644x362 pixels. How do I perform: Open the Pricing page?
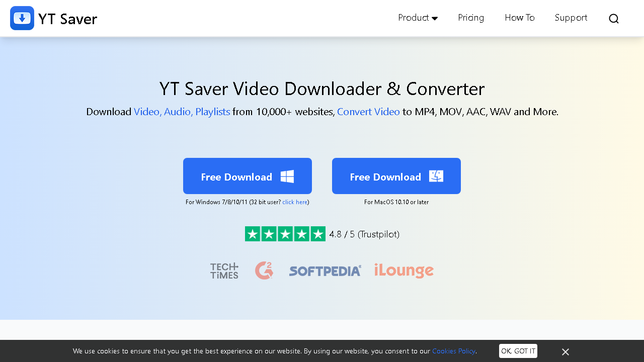point(471,18)
